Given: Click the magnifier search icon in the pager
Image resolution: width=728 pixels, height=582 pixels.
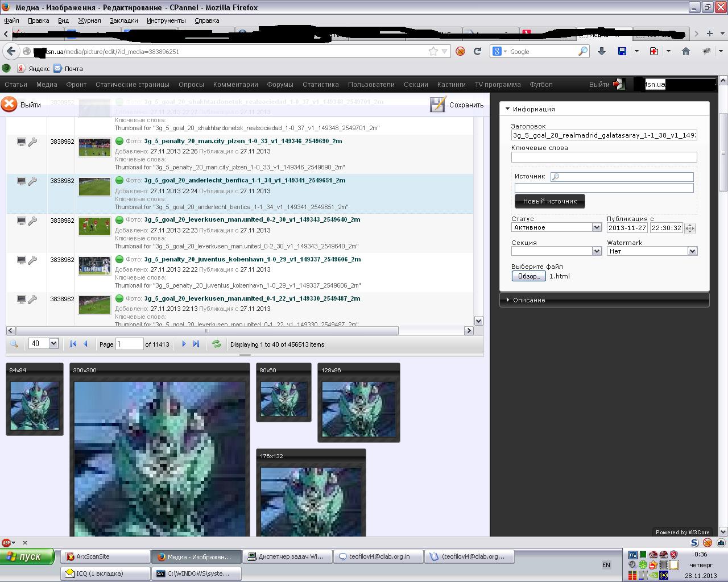Looking at the screenshot, I should [14, 344].
